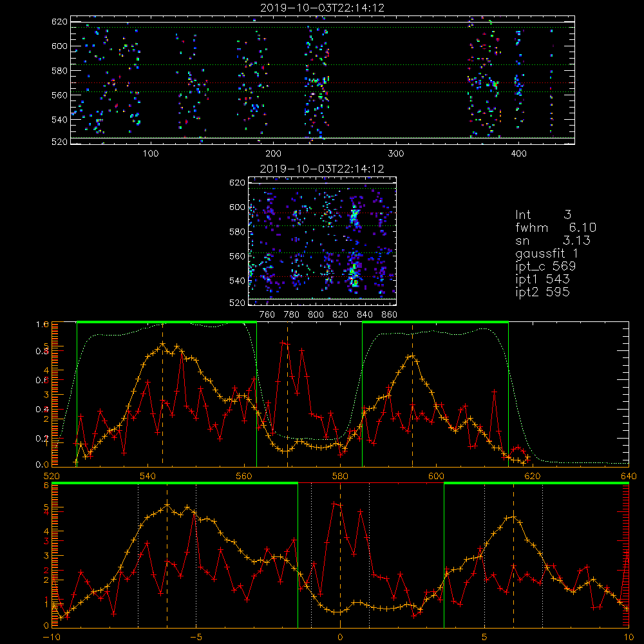644x644 pixels.
Task: Click x-axis label 580 on profile plot
Action: pyautogui.click(x=340, y=476)
